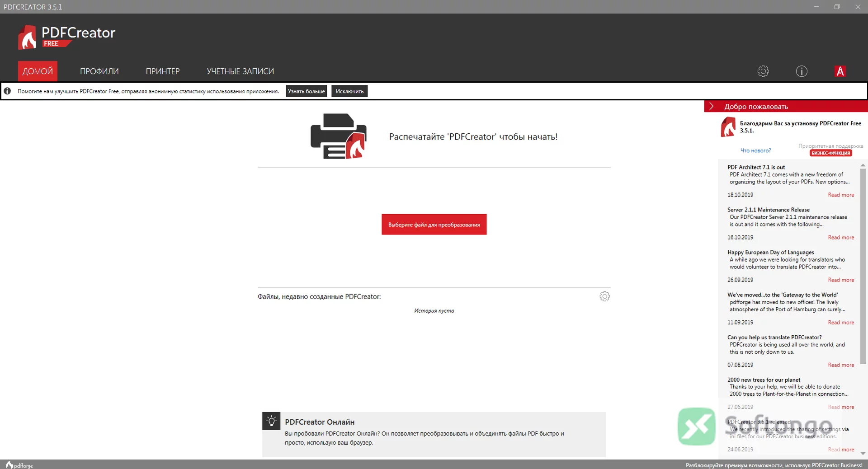Click Исключить button in notice bar
Image resolution: width=868 pixels, height=469 pixels.
(x=349, y=91)
